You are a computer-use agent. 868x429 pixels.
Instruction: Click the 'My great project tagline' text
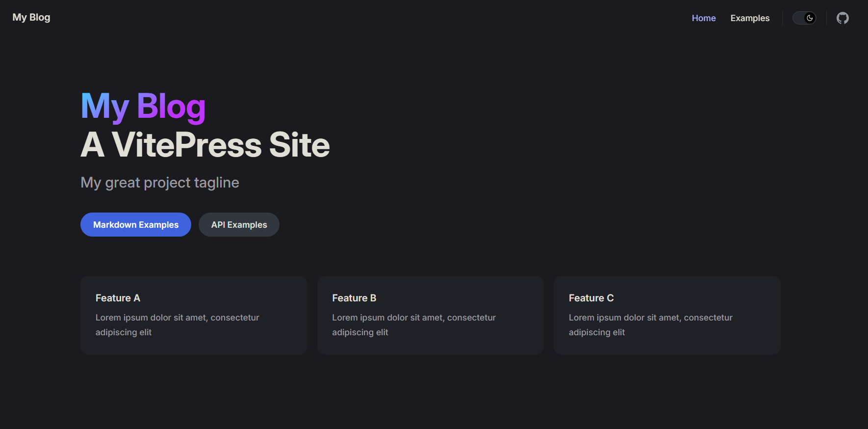[160, 183]
